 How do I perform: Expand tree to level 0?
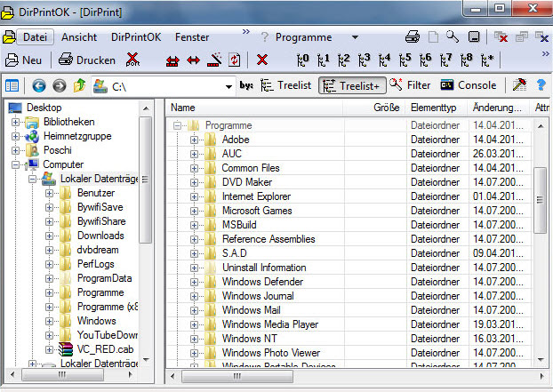(x=302, y=60)
